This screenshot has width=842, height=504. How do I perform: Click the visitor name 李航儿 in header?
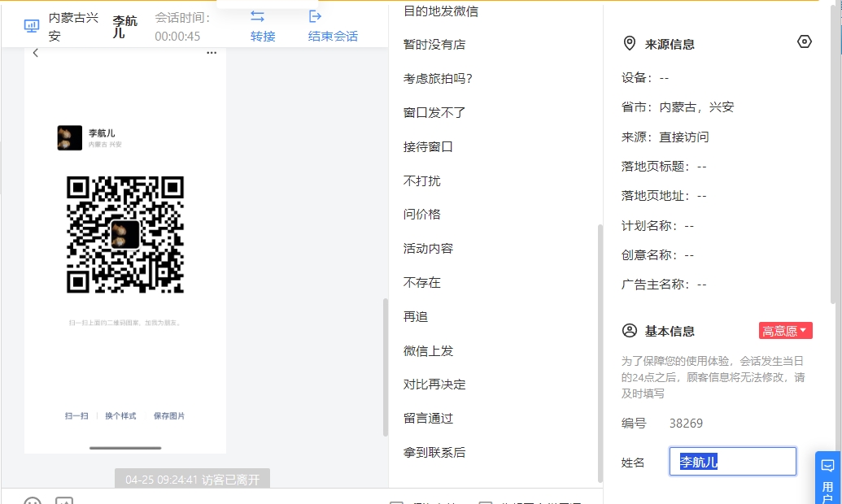pyautogui.click(x=124, y=27)
